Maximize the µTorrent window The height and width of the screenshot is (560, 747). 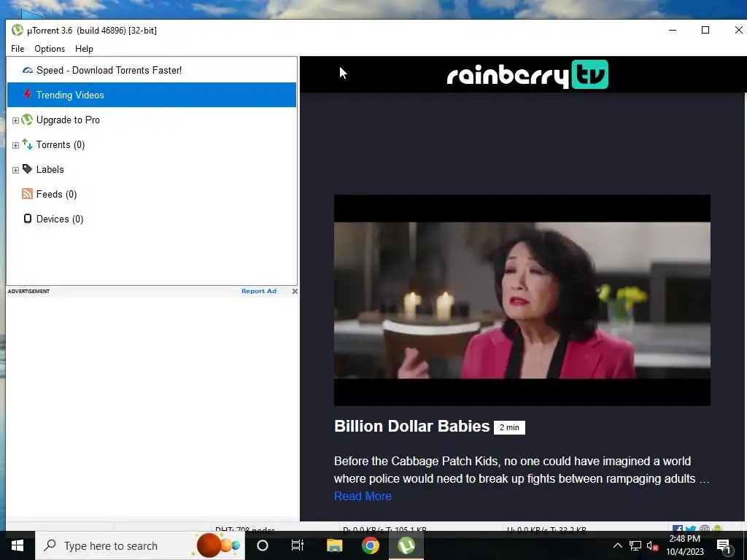click(x=705, y=30)
